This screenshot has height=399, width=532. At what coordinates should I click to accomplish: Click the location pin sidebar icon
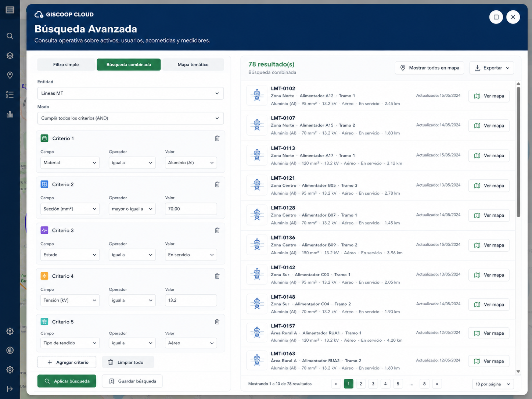coord(10,75)
